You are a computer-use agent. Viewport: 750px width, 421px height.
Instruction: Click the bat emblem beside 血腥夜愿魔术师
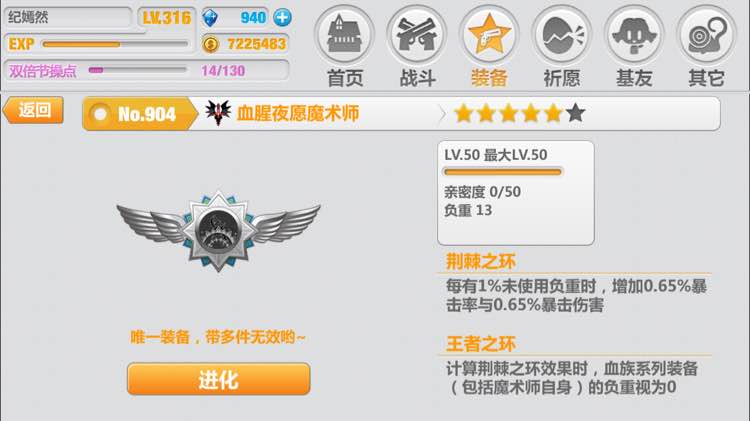point(218,113)
